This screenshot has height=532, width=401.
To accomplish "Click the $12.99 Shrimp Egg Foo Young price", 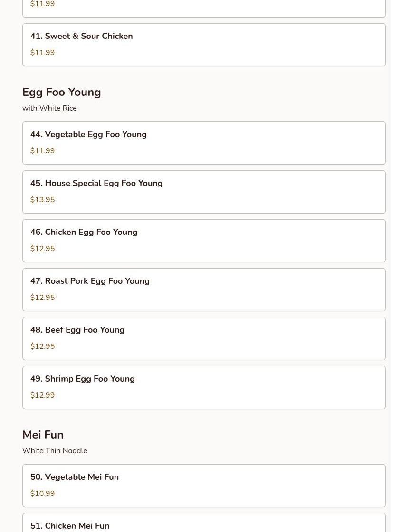I will (42, 395).
